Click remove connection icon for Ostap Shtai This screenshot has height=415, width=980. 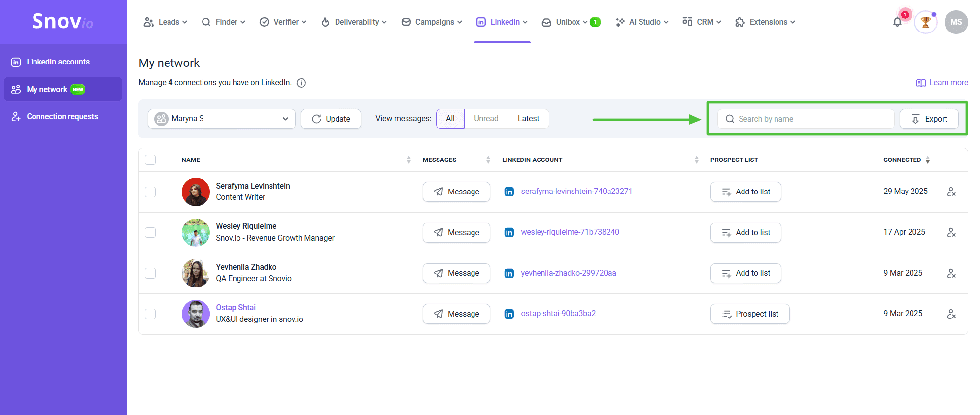click(951, 314)
